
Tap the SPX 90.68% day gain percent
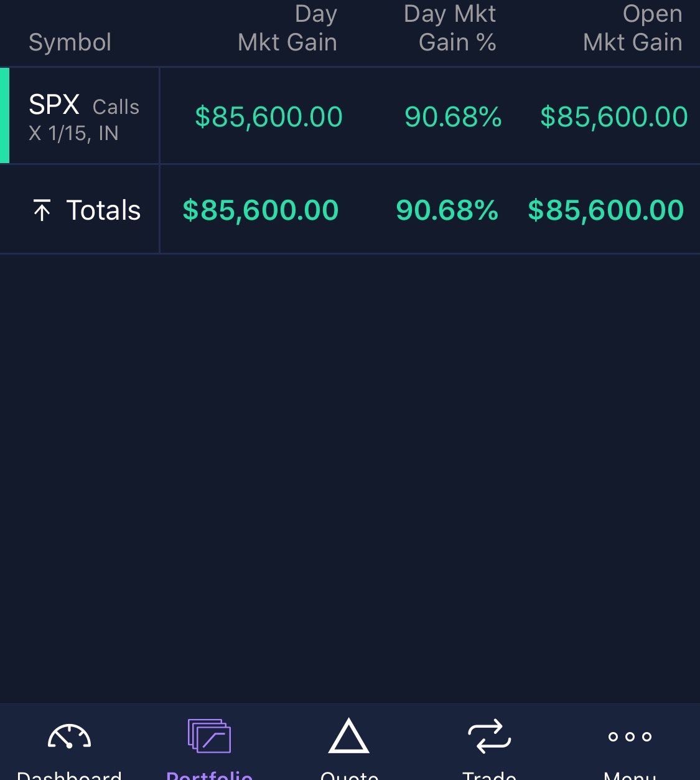click(453, 117)
